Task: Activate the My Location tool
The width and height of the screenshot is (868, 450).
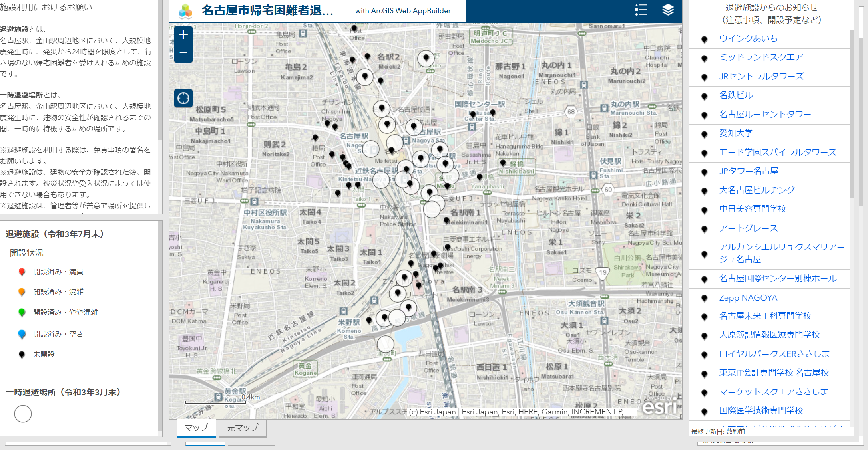Action: click(183, 98)
